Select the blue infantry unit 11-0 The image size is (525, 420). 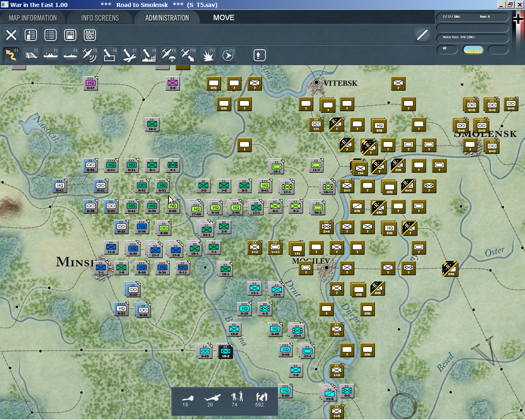pos(111,247)
